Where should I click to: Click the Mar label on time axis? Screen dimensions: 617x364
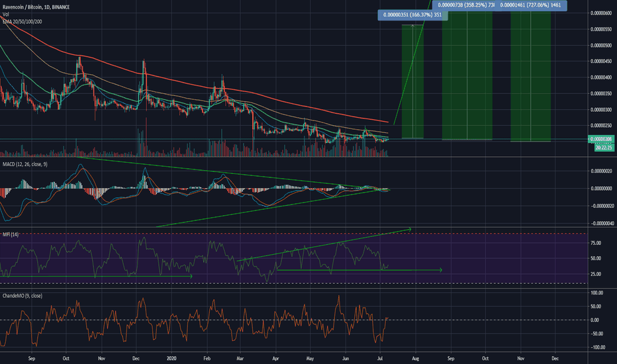pos(240,359)
